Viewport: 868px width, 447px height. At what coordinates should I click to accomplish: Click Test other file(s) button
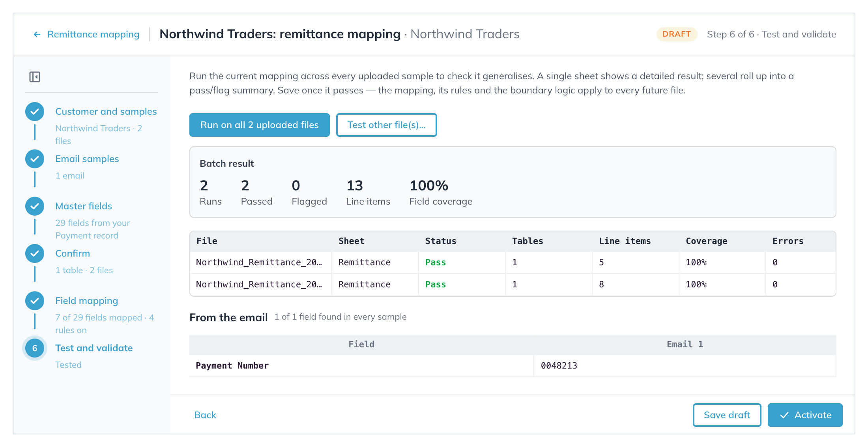[x=387, y=125]
